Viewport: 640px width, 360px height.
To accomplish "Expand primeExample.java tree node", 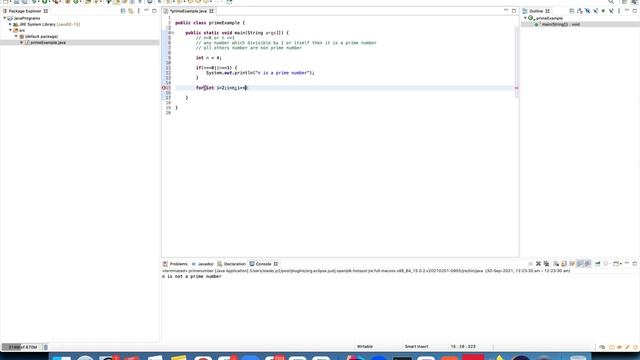I will pyautogui.click(x=22, y=42).
